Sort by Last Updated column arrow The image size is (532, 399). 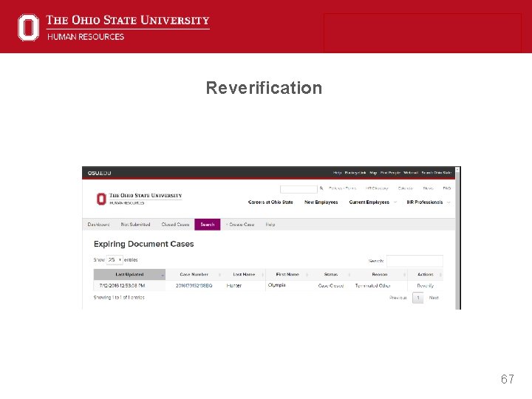162,275
